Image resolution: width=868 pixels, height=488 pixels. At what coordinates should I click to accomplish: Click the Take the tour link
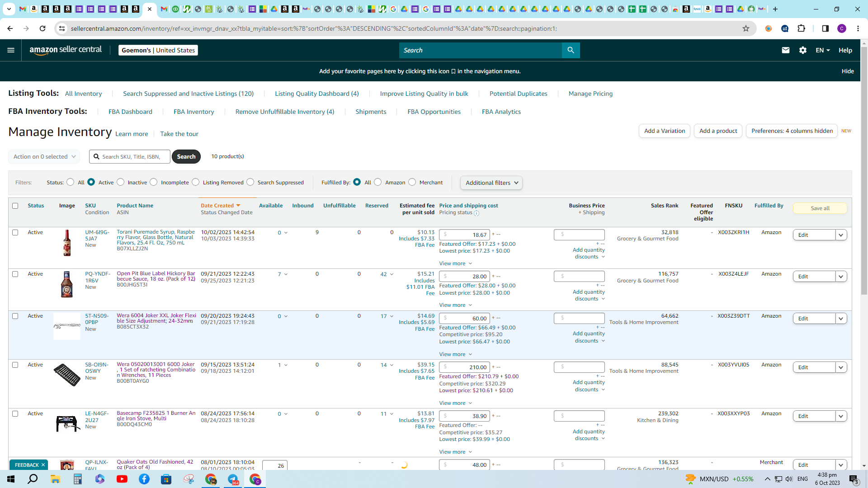pos(179,134)
